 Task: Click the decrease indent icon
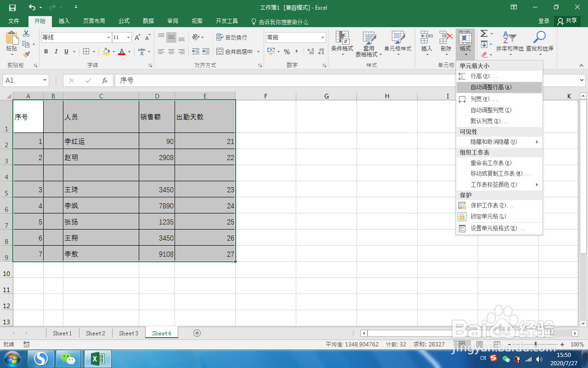196,52
